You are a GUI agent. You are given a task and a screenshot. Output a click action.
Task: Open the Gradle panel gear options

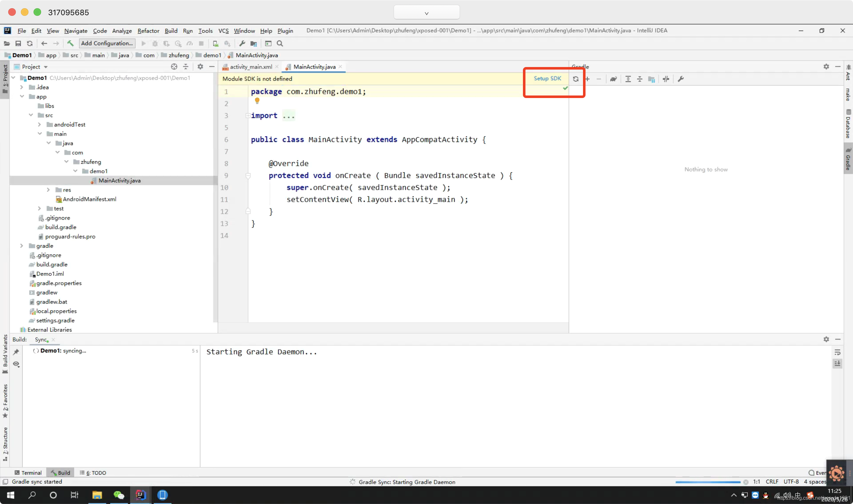(x=826, y=67)
